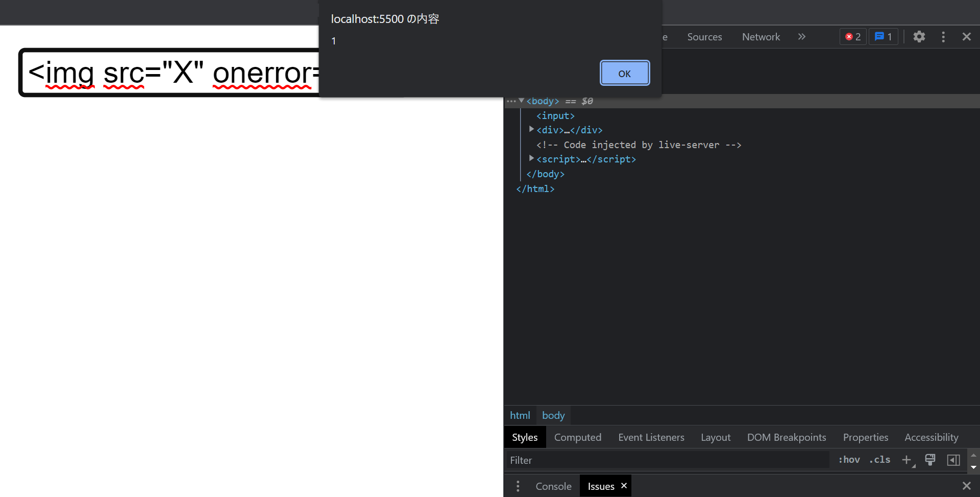Open the Accessibility tab
The image size is (980, 497).
click(x=932, y=437)
